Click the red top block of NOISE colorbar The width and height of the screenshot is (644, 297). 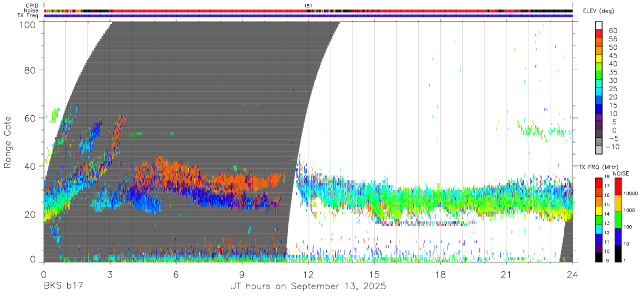click(x=617, y=186)
